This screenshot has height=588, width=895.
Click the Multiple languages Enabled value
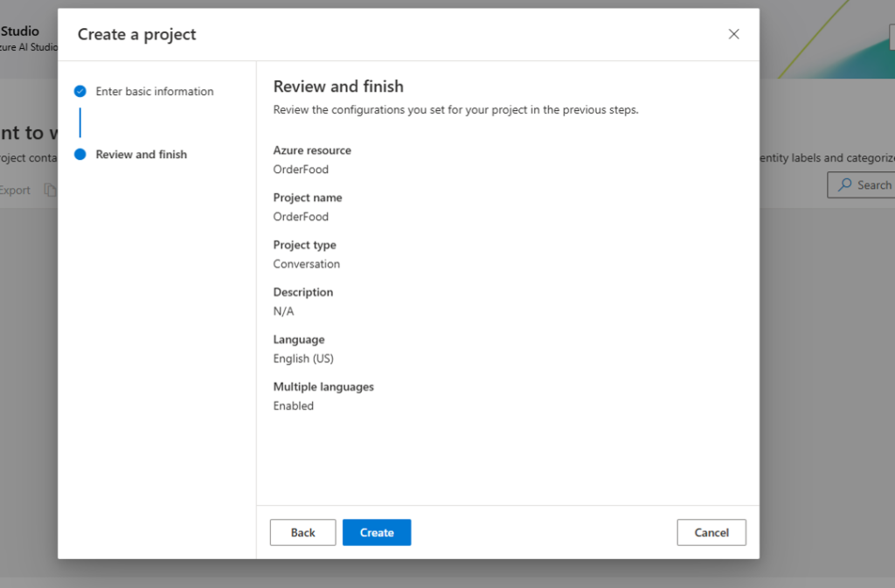tap(294, 405)
